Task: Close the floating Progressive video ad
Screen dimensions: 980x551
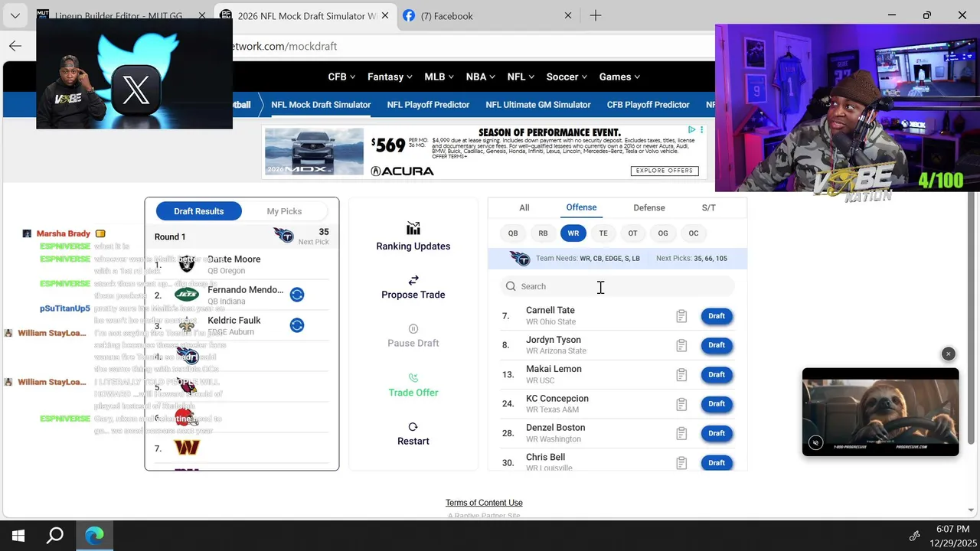Action: 949,354
